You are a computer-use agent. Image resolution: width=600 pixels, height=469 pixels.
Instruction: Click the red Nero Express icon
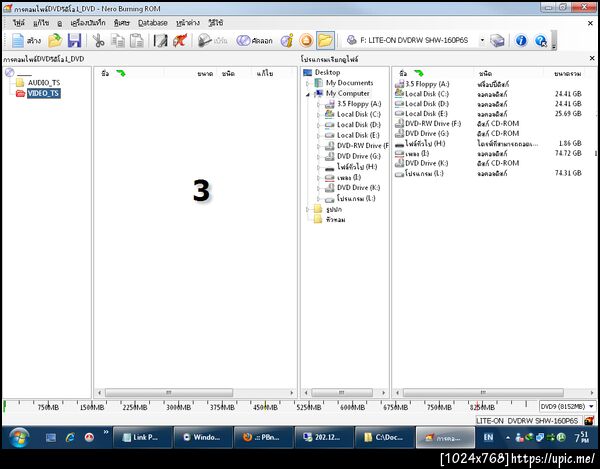[180, 40]
